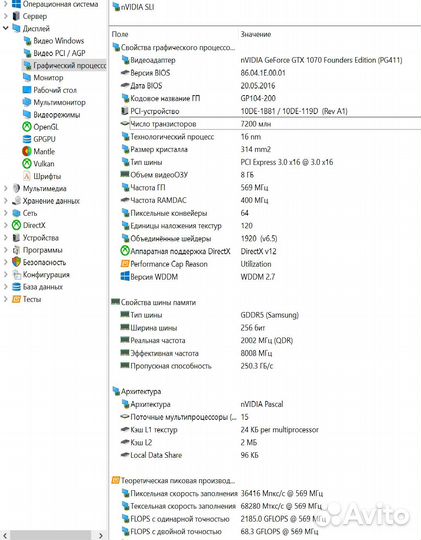Expand the Мультимедиа tree node
The width and height of the screenshot is (421, 540).
pos(6,188)
